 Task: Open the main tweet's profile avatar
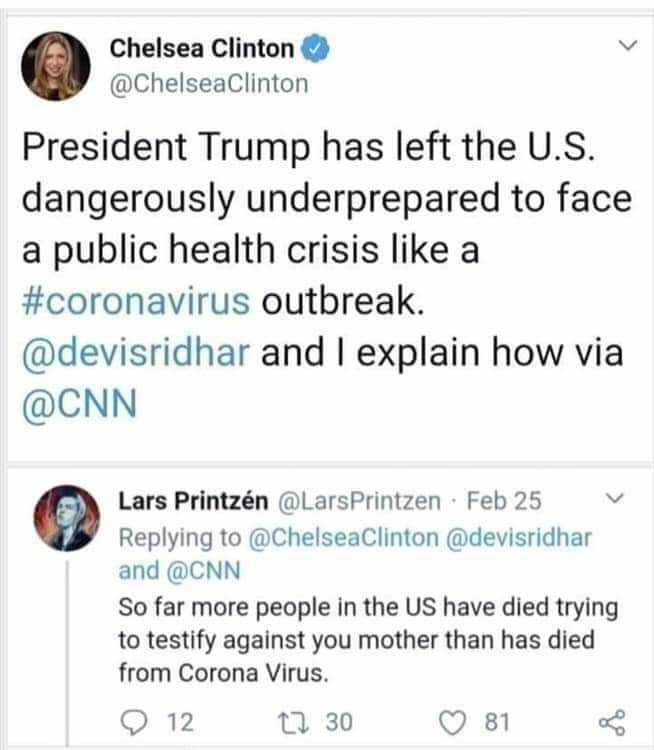[x=56, y=65]
